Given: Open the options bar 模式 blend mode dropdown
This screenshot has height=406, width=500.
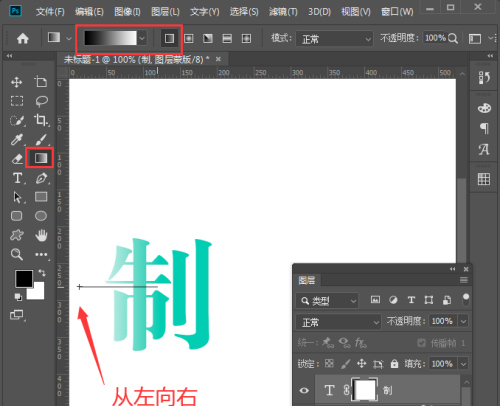Looking at the screenshot, I should pos(334,39).
